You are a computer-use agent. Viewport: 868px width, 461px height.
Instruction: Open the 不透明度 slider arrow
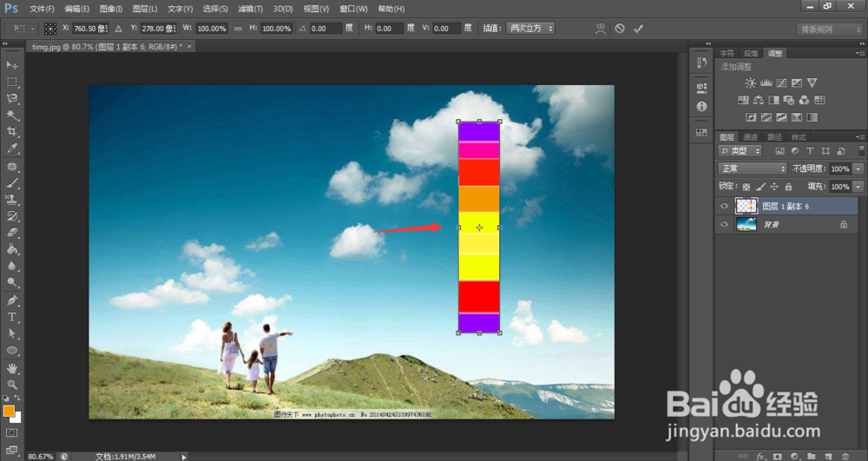point(858,168)
